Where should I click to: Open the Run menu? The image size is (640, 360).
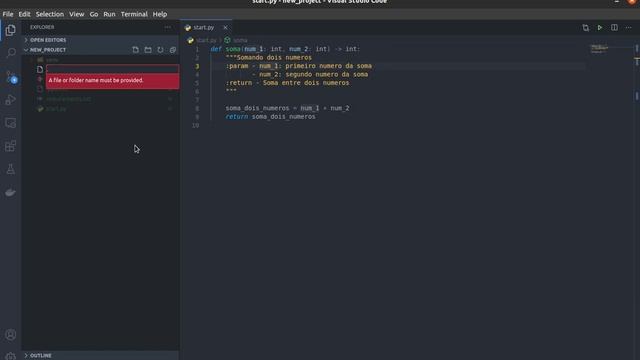[x=109, y=14]
